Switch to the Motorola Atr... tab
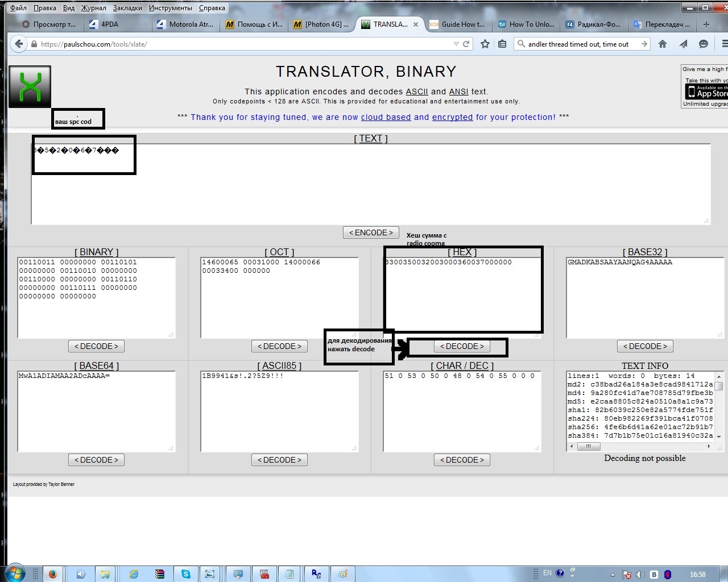The height and width of the screenshot is (582, 728). click(186, 24)
